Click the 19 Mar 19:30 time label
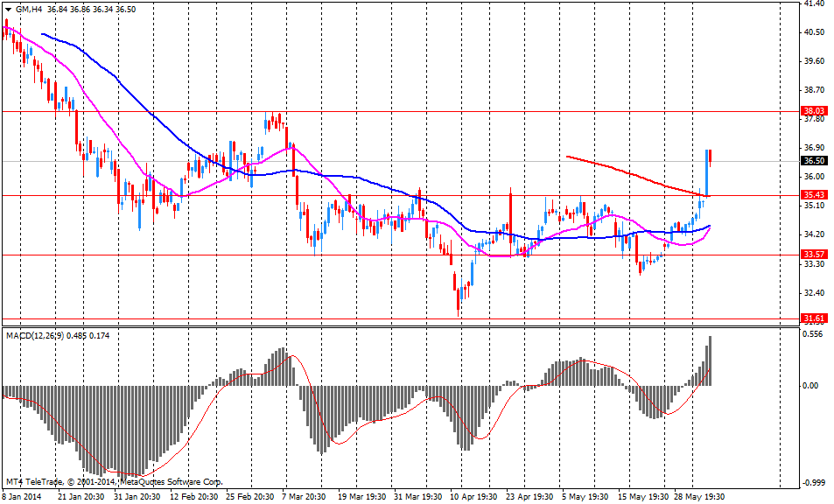Image resolution: width=834 pixels, height=504 pixels. (x=361, y=496)
